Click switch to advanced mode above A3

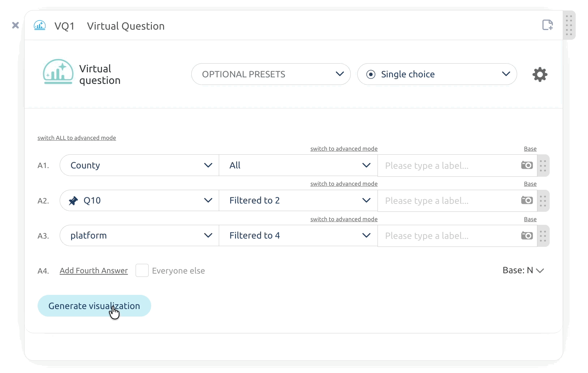pyautogui.click(x=344, y=219)
